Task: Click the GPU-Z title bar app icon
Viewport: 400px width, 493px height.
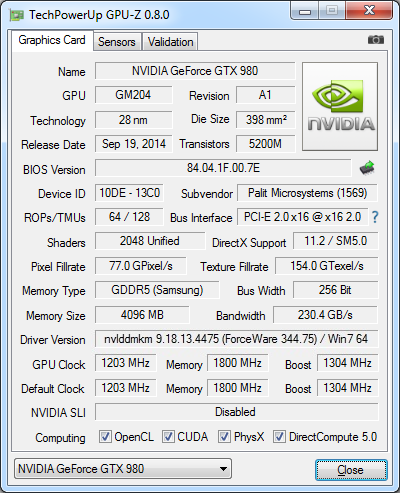Action: point(16,15)
